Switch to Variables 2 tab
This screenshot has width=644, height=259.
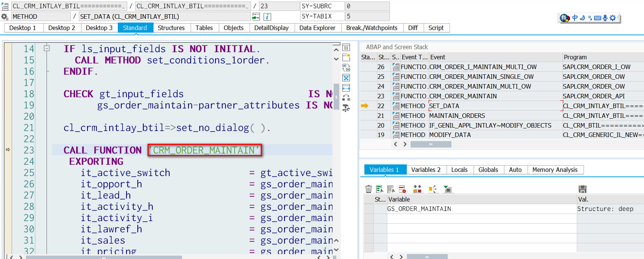coord(426,170)
